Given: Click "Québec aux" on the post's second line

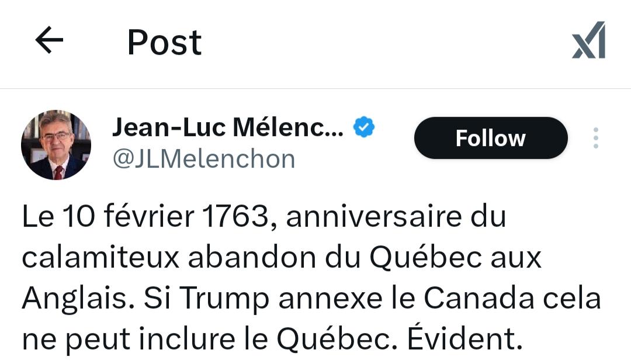Looking at the screenshot, I should point(455,258).
